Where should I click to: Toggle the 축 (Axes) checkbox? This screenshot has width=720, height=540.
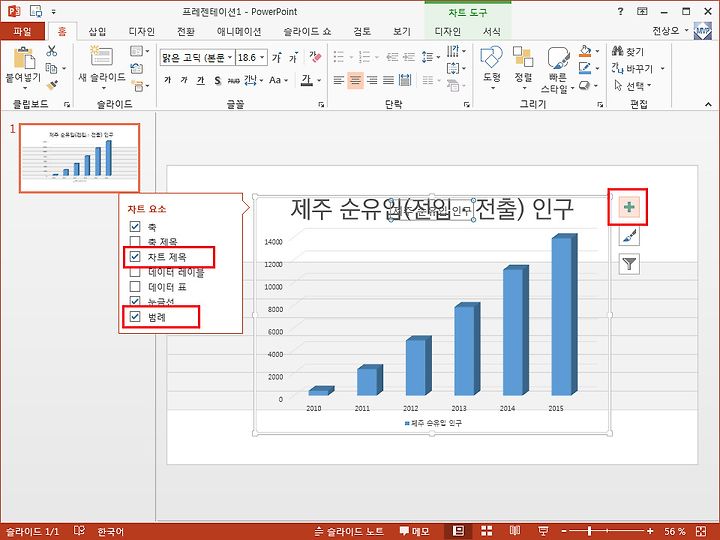pos(135,226)
